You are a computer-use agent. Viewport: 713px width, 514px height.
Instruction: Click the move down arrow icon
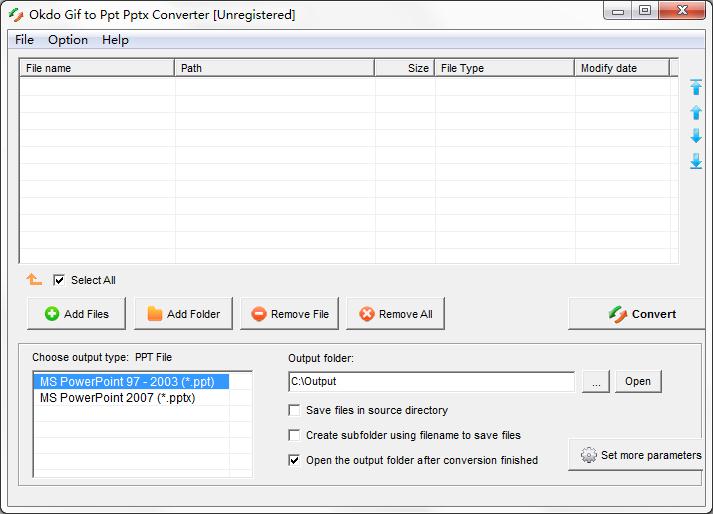pos(696,136)
